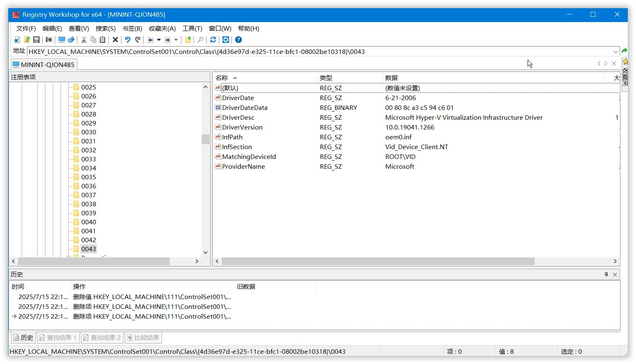Viewport: 636px width, 364px height.
Task: Select the DriverDesc value row
Action: pos(416,117)
